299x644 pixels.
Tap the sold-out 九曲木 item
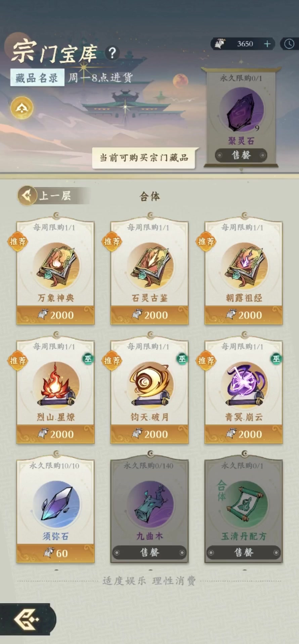149,510
